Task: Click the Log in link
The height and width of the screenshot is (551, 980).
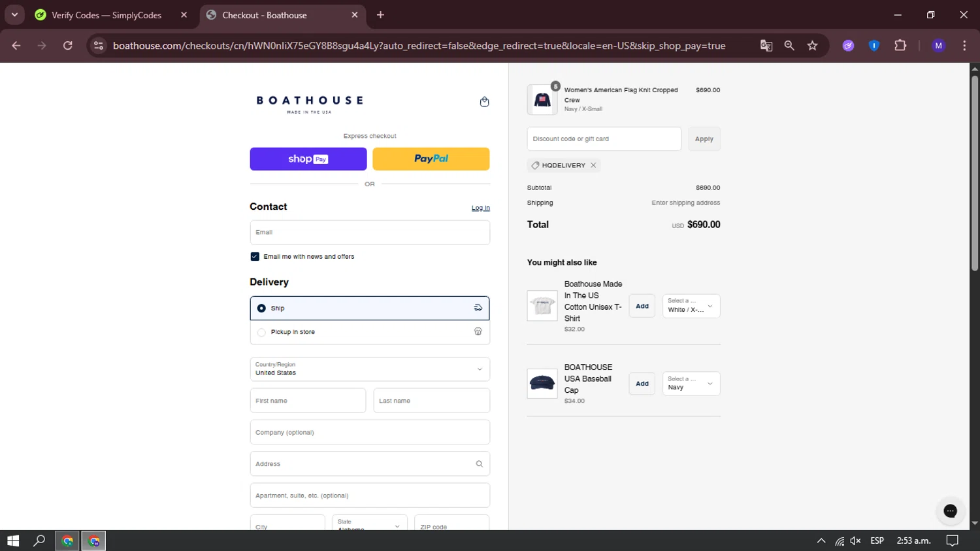Action: point(481,208)
